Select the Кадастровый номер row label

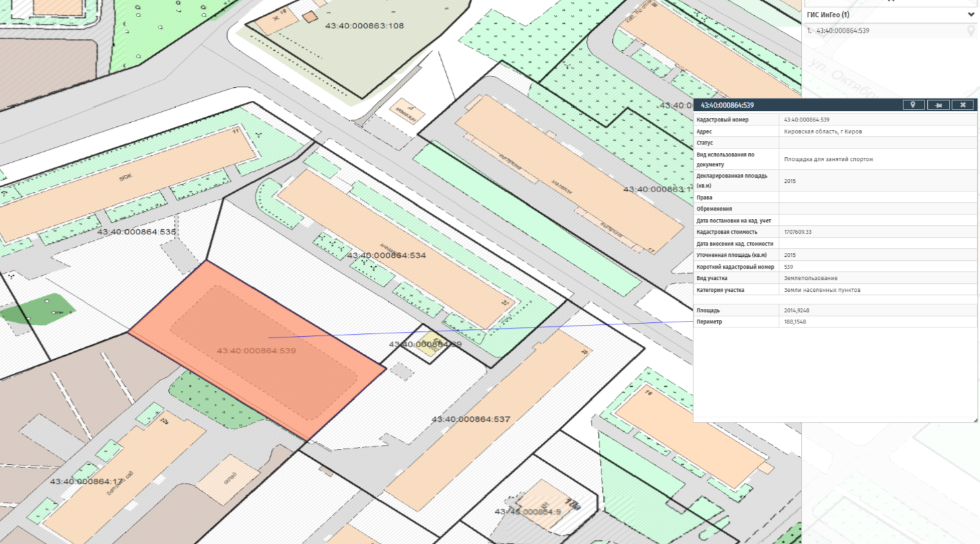point(722,120)
